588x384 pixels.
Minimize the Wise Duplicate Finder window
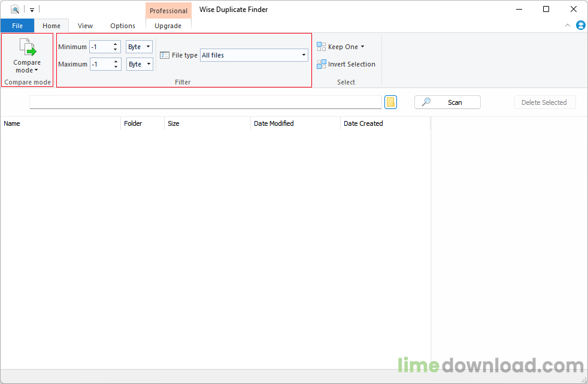coord(519,9)
